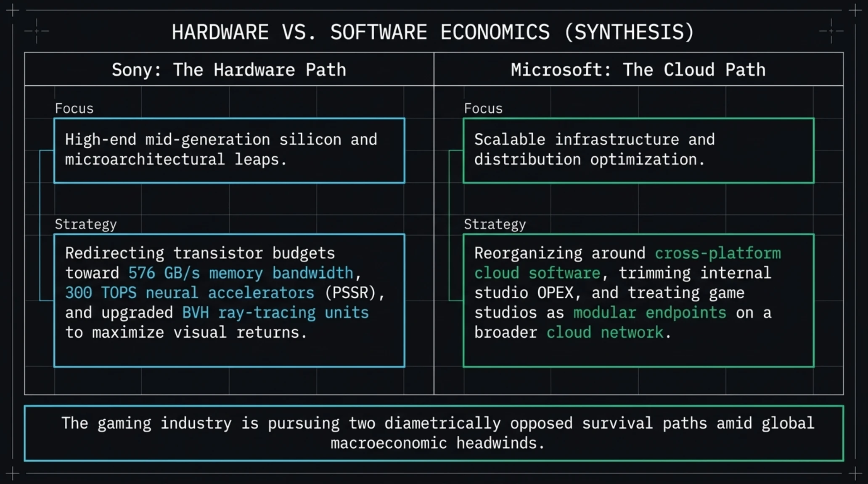The width and height of the screenshot is (868, 484).
Task: Select "Scalable infrastructure and distribution optimization" text
Action: 594,150
